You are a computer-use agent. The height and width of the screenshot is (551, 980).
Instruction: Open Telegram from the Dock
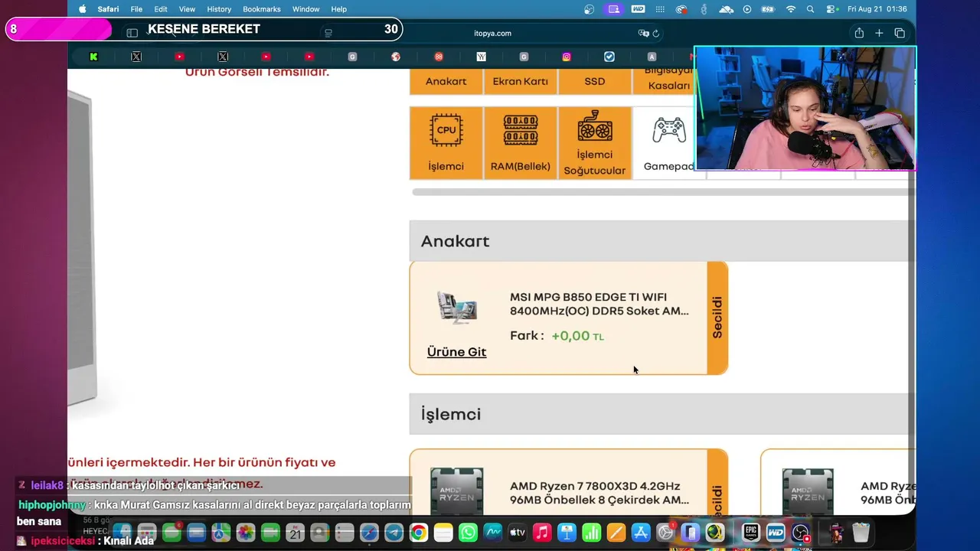tap(394, 533)
